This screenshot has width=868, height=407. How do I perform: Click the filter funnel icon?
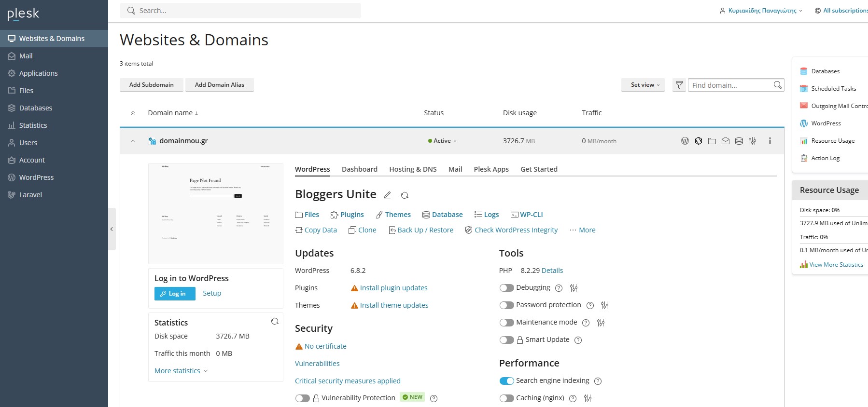(679, 85)
